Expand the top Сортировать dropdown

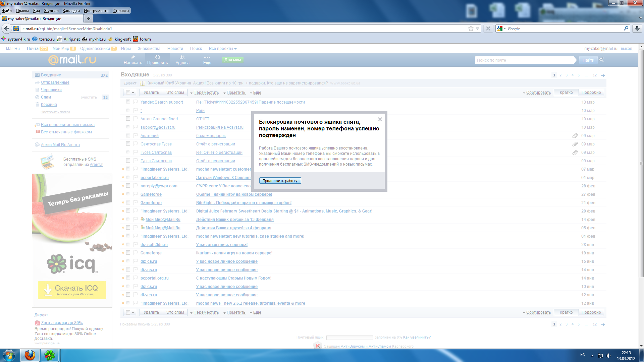[537, 93]
